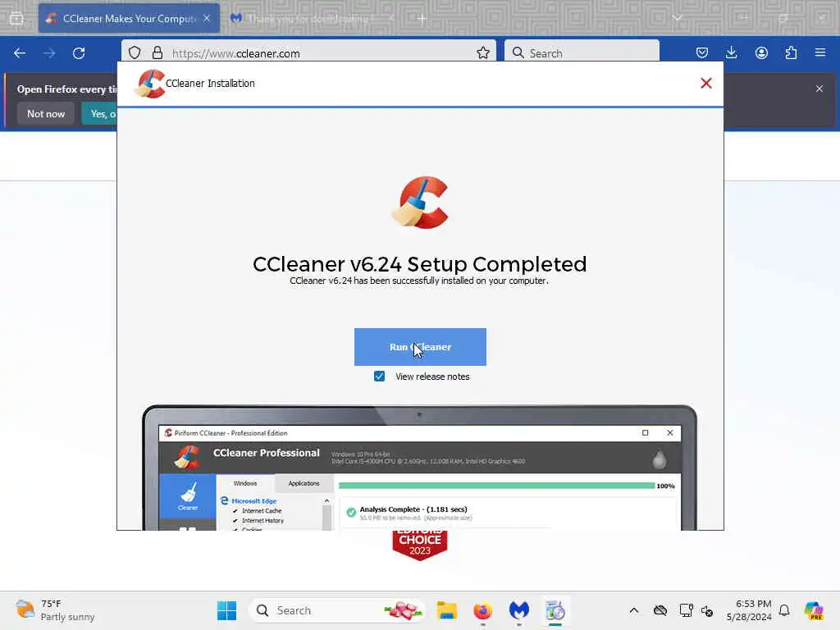This screenshot has width=840, height=630.
Task: Open Firefox from taskbar
Action: 482,610
